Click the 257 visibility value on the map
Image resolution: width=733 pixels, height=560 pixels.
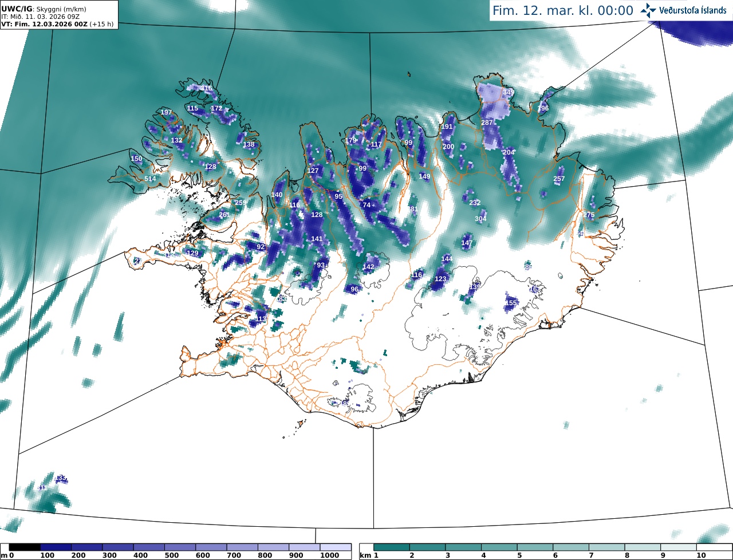pyautogui.click(x=559, y=179)
